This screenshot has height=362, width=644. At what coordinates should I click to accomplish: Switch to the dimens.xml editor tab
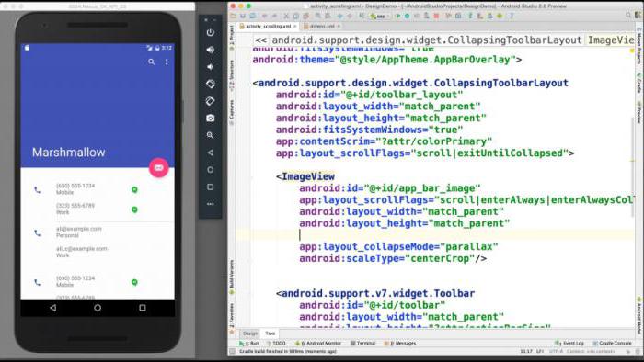pos(322,27)
